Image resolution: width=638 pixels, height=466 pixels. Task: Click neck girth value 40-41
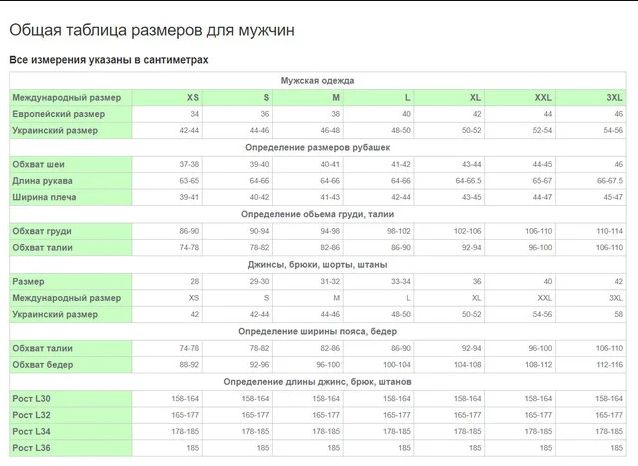point(330,164)
